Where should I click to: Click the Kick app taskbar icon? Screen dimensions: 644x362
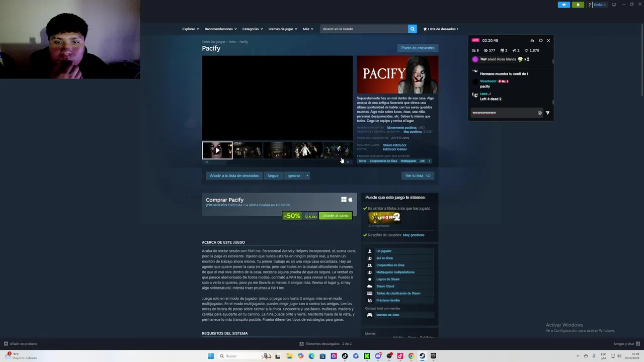click(367, 356)
